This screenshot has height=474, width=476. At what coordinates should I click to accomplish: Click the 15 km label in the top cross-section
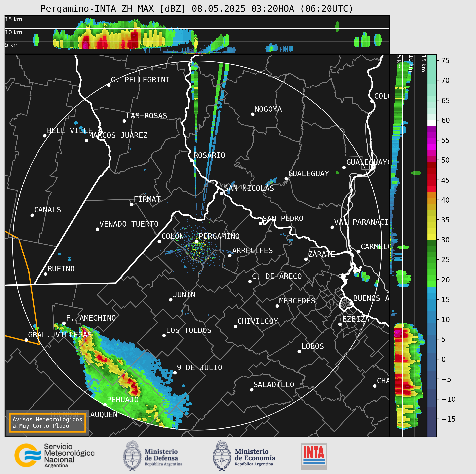click(14, 19)
